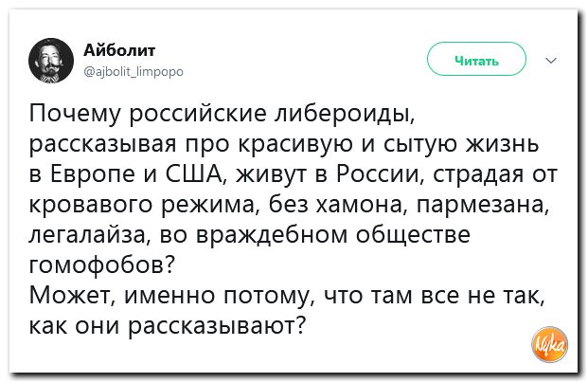Image resolution: width=588 pixels, height=383 pixels.
Task: Click the word рассказывают ending the tweet
Action: (x=217, y=326)
